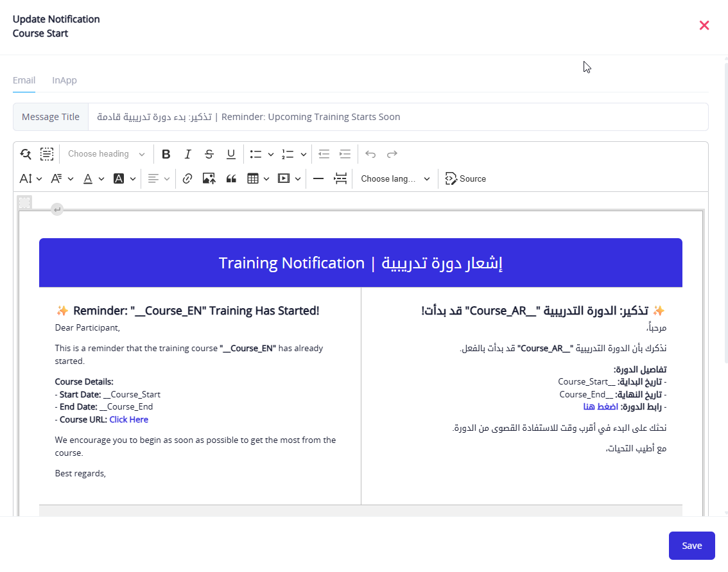Select the Email tab
This screenshot has width=728, height=572.
24,80
